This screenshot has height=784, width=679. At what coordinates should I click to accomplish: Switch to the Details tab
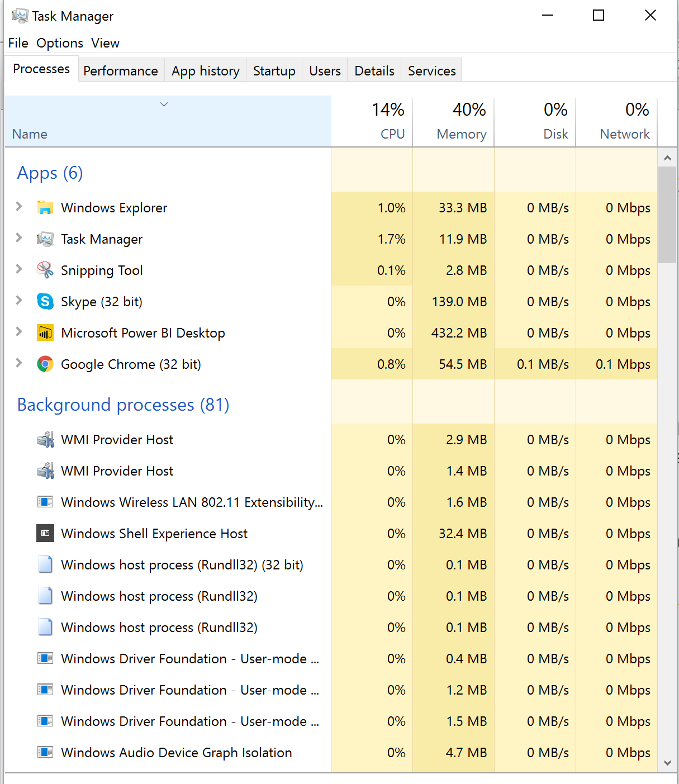click(374, 71)
